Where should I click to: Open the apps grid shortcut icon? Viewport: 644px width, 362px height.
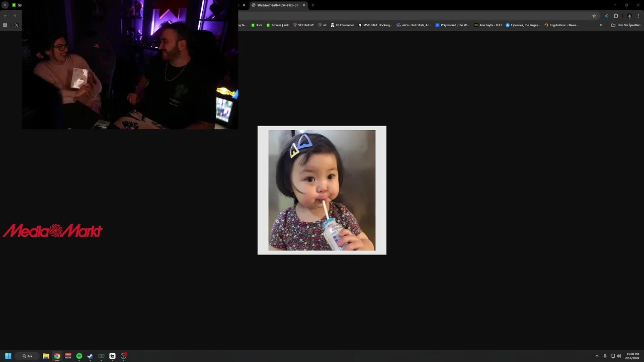(x=5, y=25)
